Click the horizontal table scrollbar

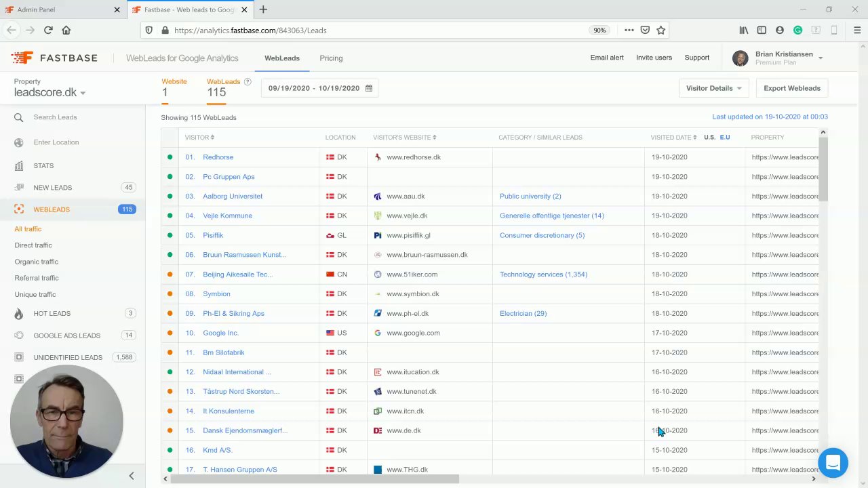[x=315, y=479]
